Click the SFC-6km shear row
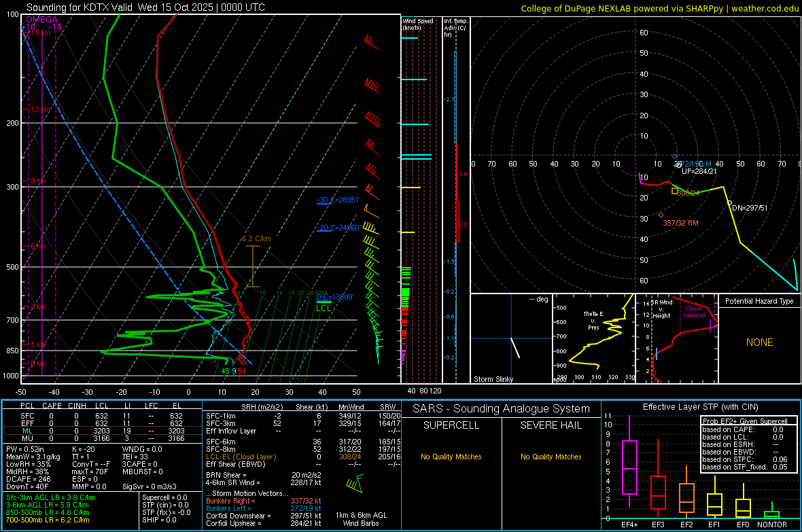The width and height of the screenshot is (802, 532). [x=303, y=442]
